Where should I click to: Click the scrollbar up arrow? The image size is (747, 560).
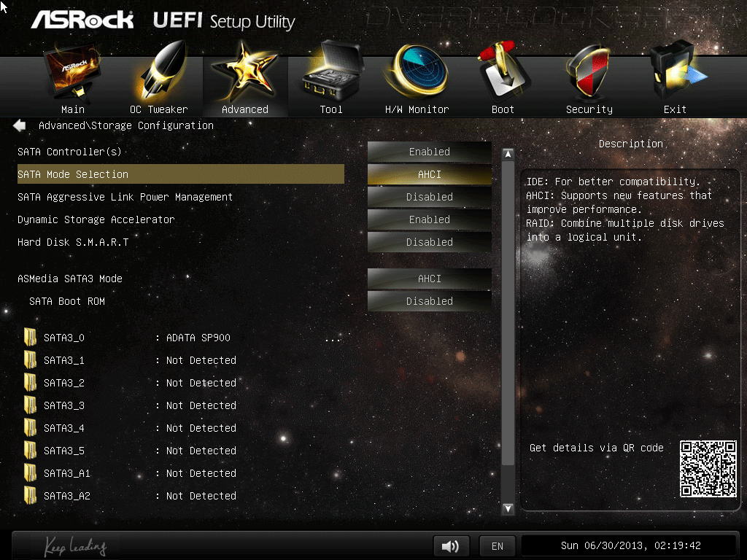click(508, 155)
